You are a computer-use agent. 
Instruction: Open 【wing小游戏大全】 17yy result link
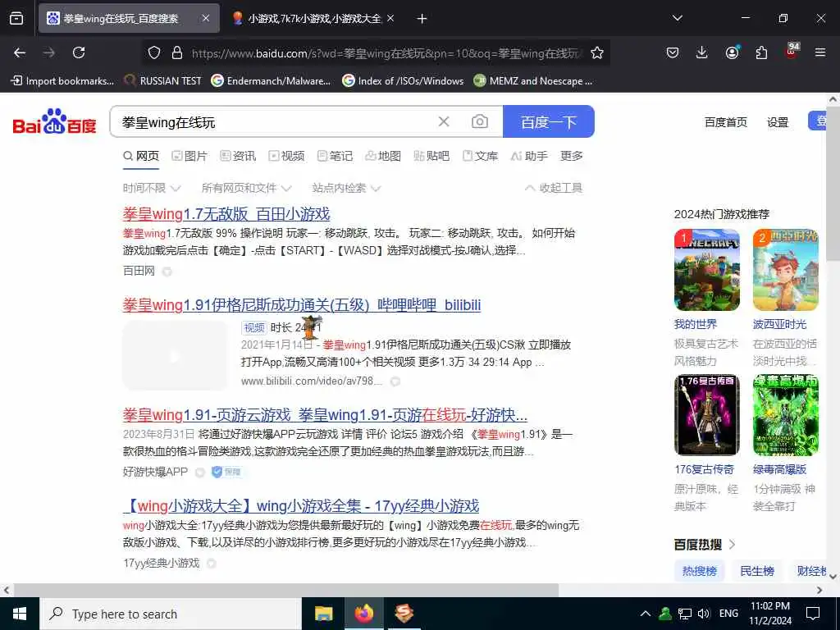pos(300,505)
